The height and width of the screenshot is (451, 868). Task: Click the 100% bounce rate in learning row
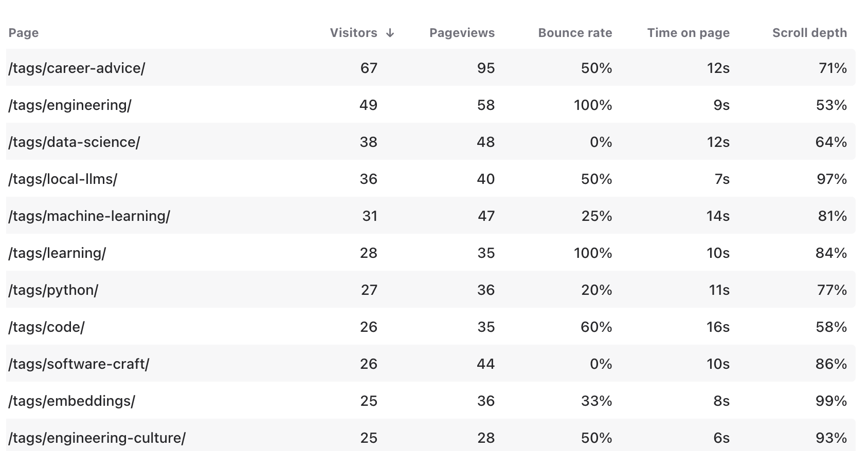click(x=593, y=253)
